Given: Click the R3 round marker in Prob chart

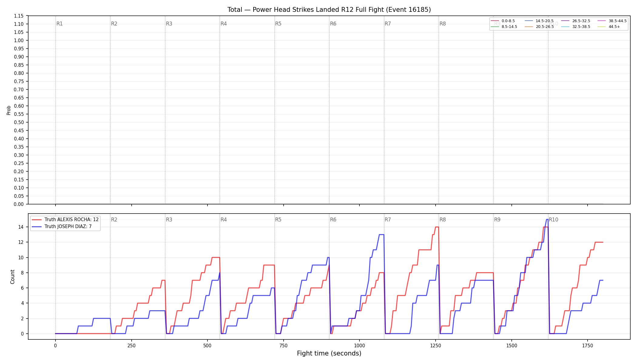Looking at the screenshot, I should click(169, 24).
